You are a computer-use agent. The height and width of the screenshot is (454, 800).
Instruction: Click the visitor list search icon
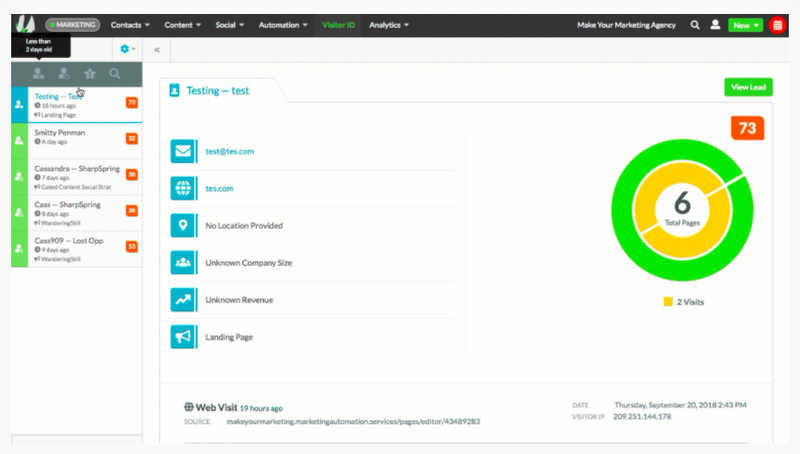coord(115,74)
